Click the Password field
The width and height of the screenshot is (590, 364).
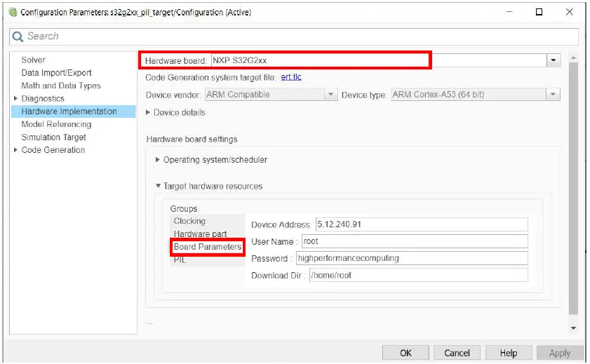[x=412, y=258]
